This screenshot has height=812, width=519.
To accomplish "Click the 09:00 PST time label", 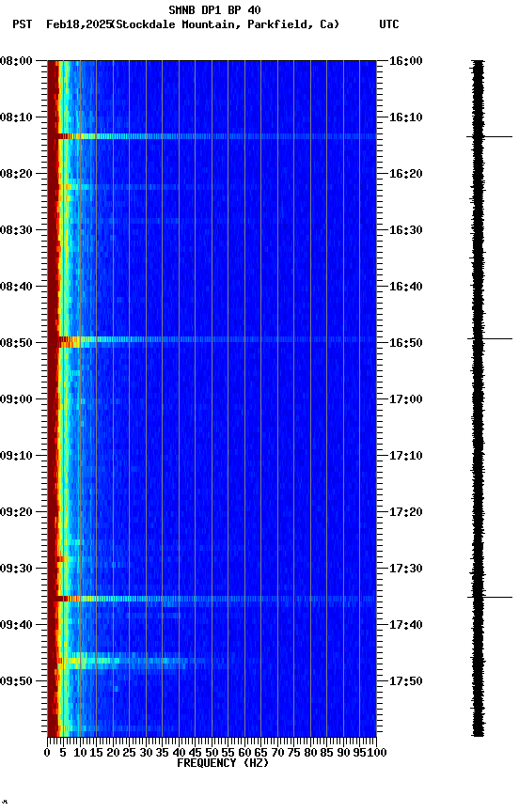I will point(16,399).
